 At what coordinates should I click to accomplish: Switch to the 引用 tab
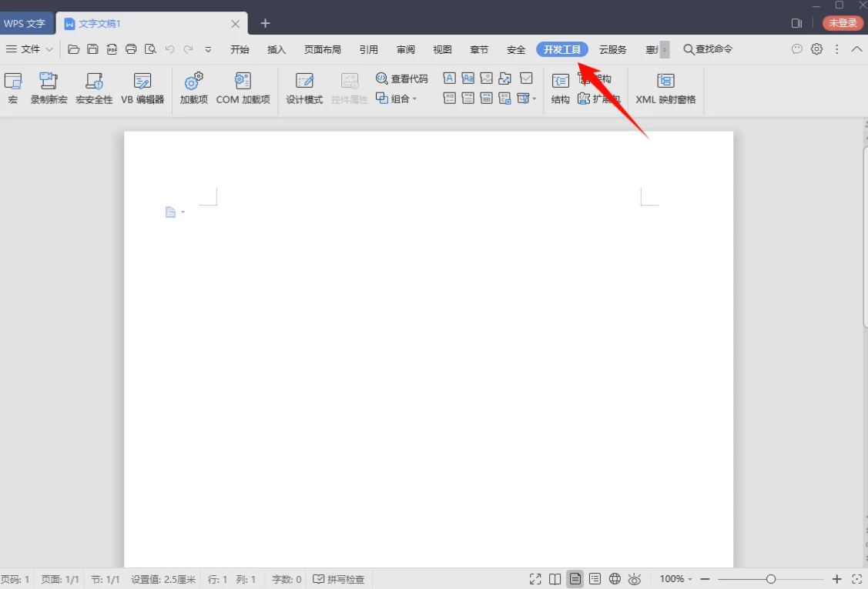click(369, 50)
